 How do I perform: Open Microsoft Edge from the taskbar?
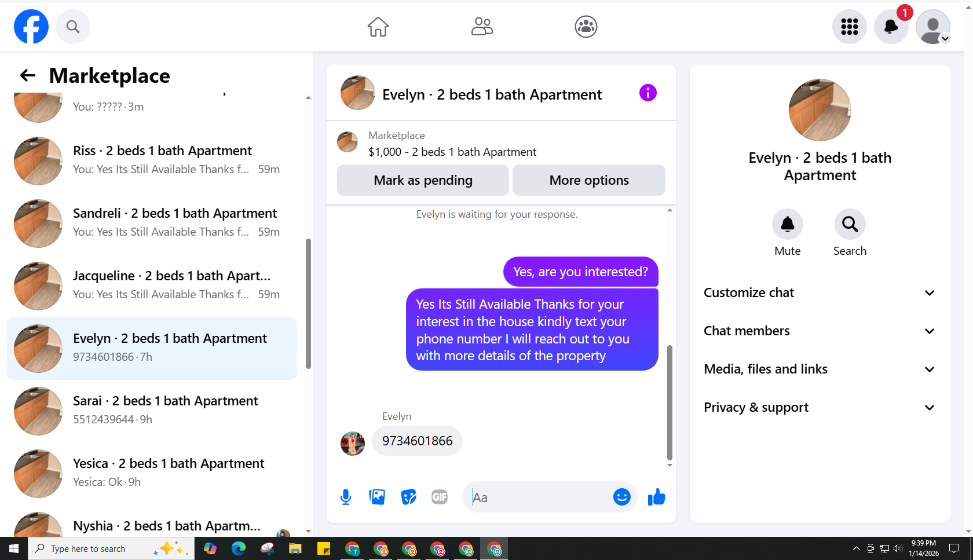pyautogui.click(x=239, y=548)
